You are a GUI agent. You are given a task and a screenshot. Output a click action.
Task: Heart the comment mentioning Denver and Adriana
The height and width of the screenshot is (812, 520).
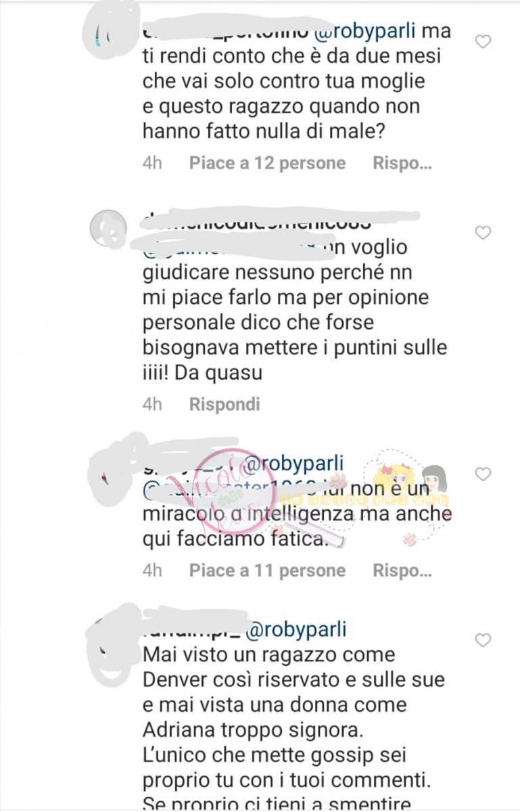[483, 640]
